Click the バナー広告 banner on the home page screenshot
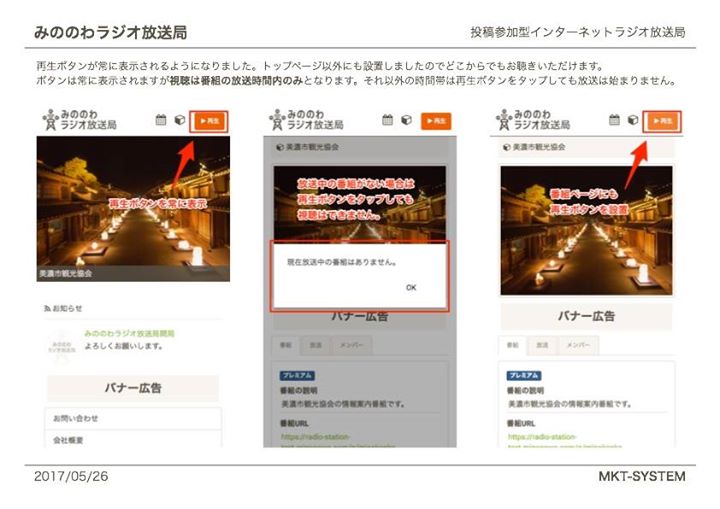 point(133,388)
